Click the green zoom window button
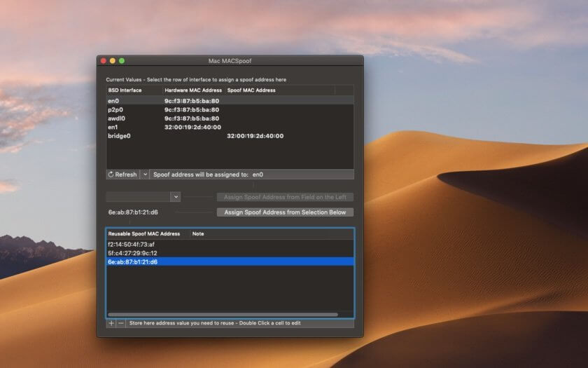The width and height of the screenshot is (588, 368). (122, 61)
